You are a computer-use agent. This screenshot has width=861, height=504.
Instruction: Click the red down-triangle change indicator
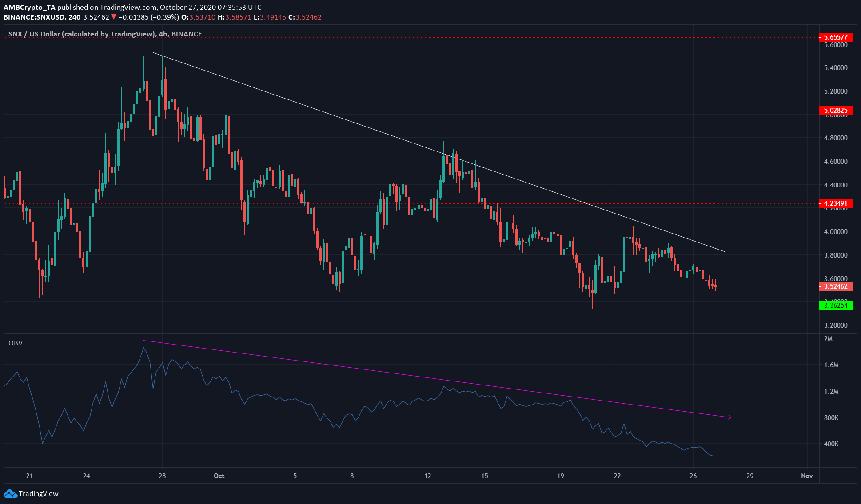(x=114, y=17)
